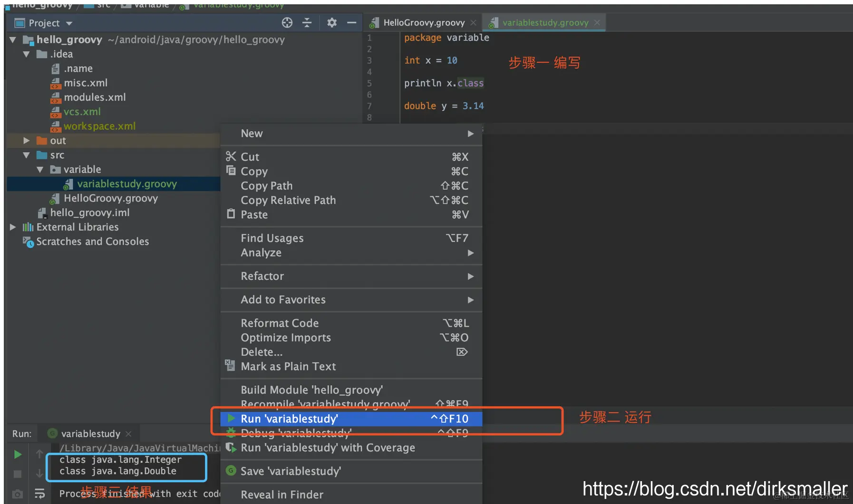This screenshot has height=504, width=853.
Task: Close the HelloGroovy.groovy tab
Action: (474, 23)
